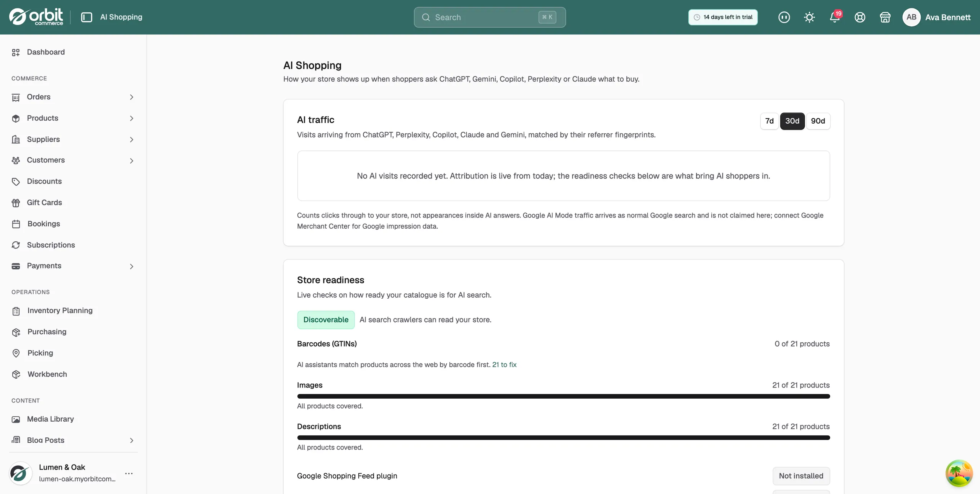Click the Discoverable status badge
The image size is (980, 494).
coord(326,320)
